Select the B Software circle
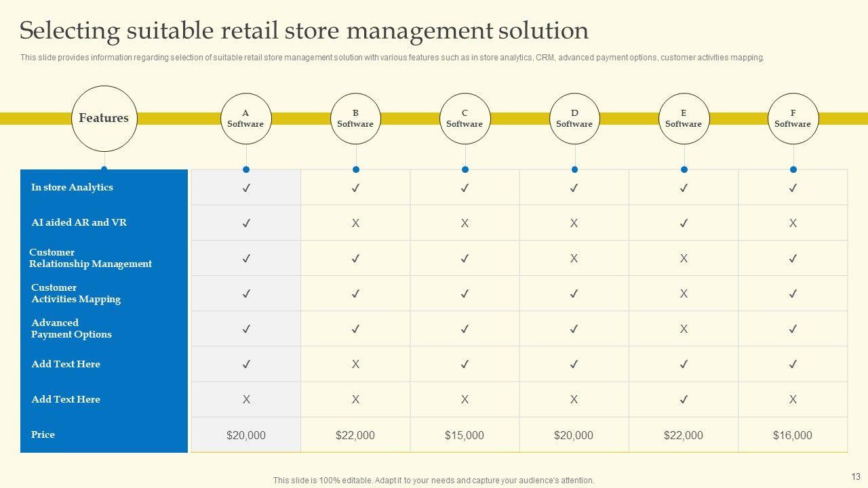Viewport: 868px width, 488px height. point(355,119)
